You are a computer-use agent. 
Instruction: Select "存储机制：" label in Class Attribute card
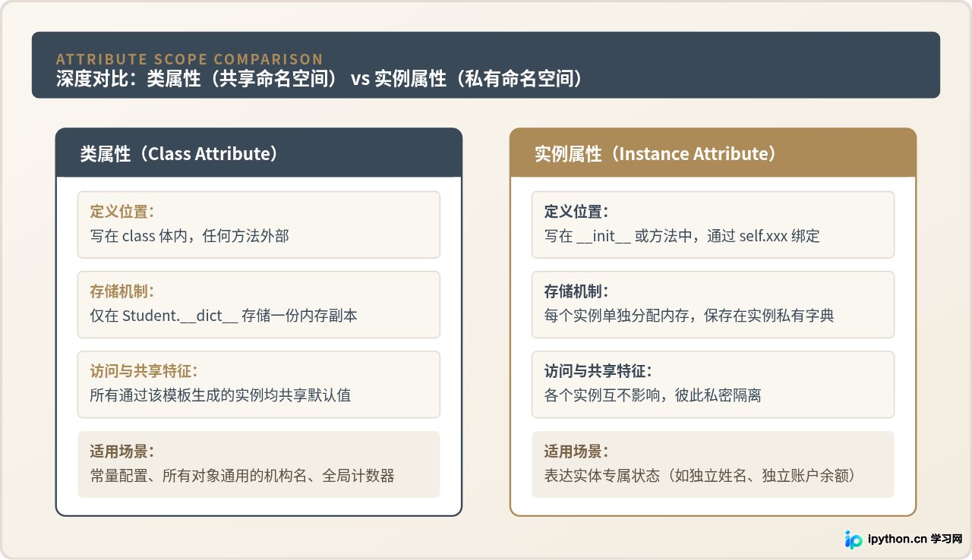[x=122, y=291]
